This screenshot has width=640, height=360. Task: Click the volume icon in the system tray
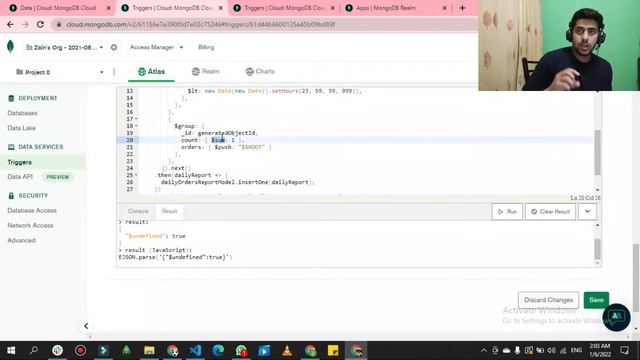(x=551, y=350)
